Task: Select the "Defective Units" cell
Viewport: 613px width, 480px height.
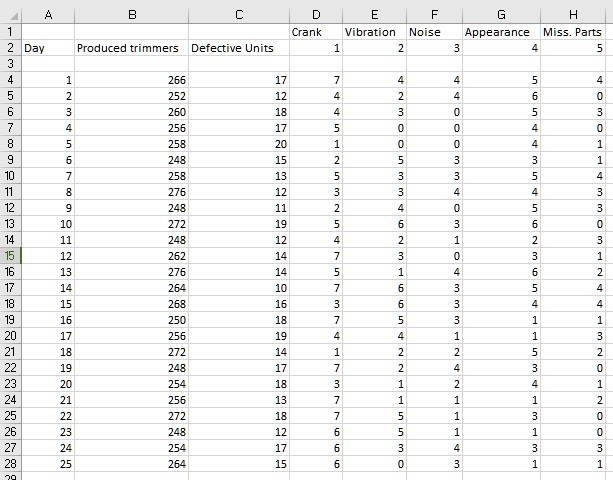Action: pos(239,48)
